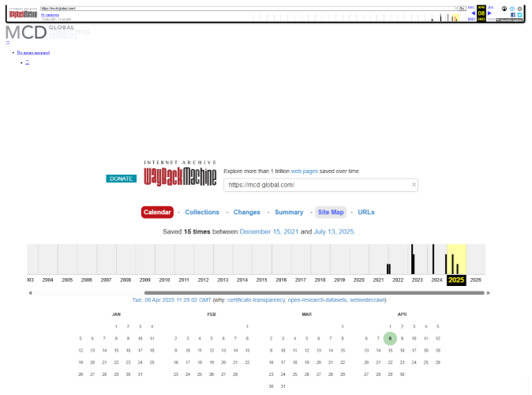This screenshot has height=395, width=532.
Task: Select year 2023 on the timeline
Action: tap(418, 280)
